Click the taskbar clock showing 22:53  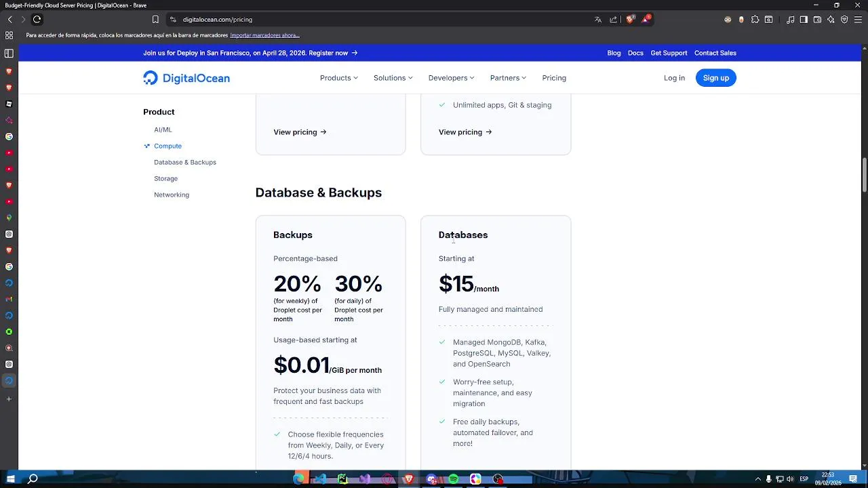(828, 479)
